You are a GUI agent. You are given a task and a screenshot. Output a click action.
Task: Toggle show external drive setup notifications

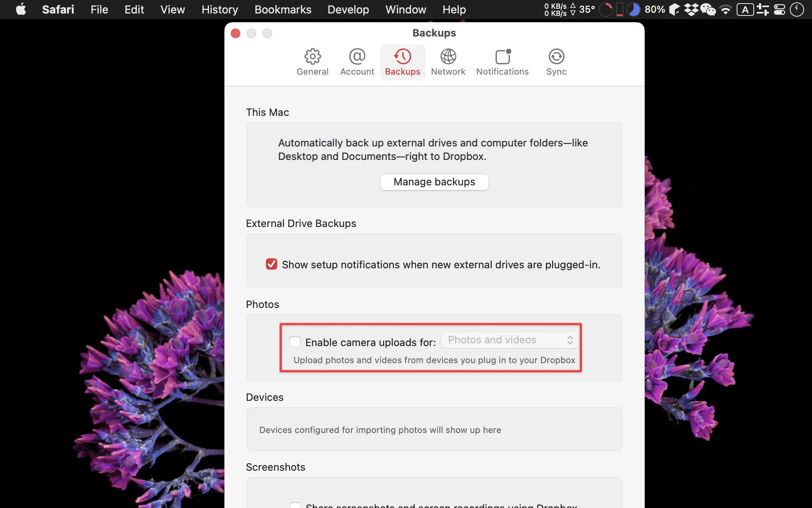coord(271,265)
